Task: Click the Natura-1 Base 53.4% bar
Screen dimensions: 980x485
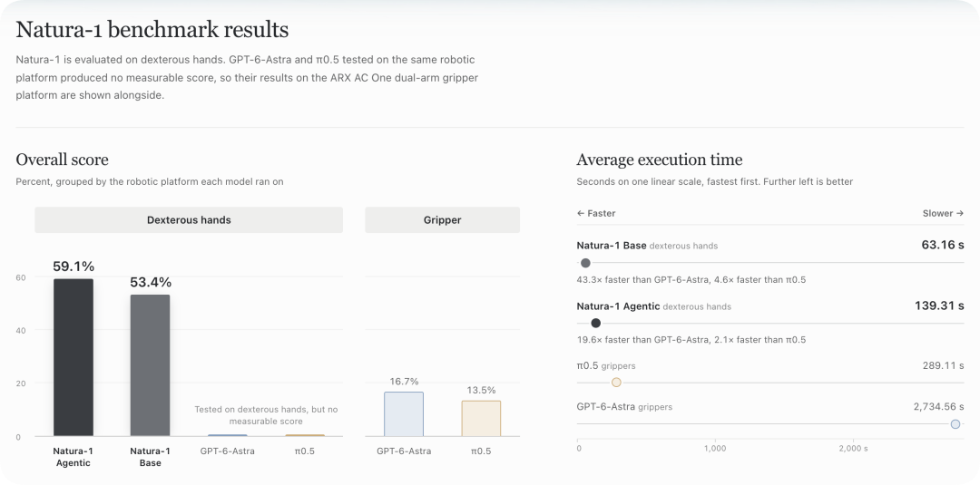Action: point(150,365)
